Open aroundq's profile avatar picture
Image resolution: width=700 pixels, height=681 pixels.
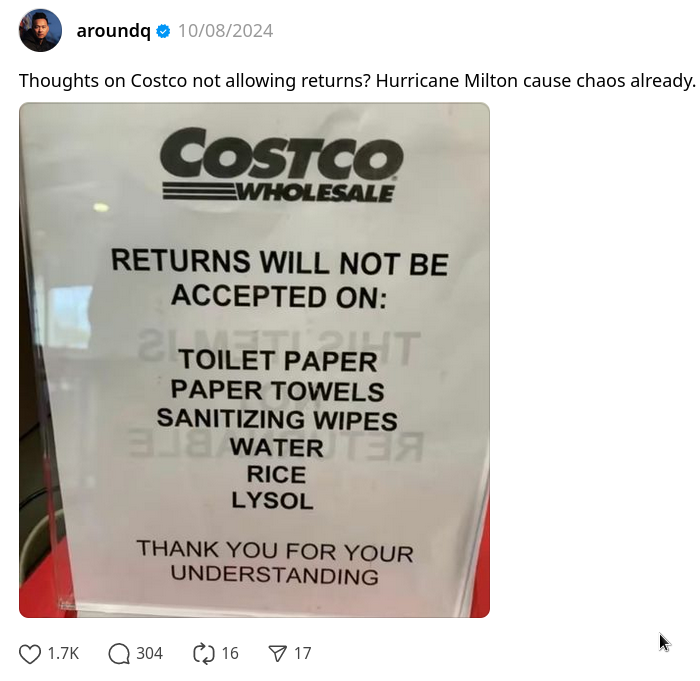coord(40,30)
